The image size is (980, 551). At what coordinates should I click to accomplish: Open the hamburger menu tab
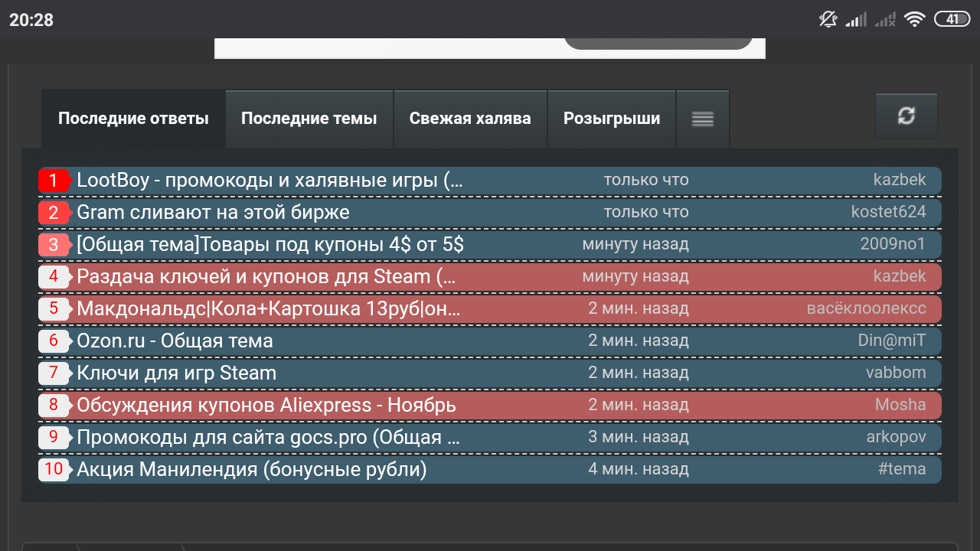pos(703,119)
